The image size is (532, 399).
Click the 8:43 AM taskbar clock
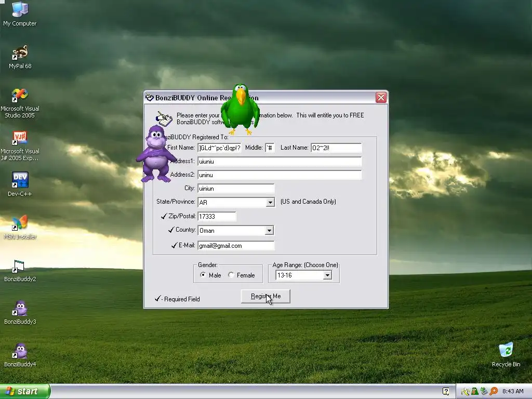[513, 391]
